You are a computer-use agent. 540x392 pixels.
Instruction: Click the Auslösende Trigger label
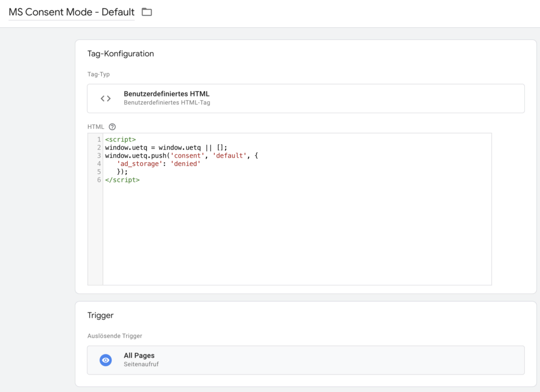pos(114,336)
